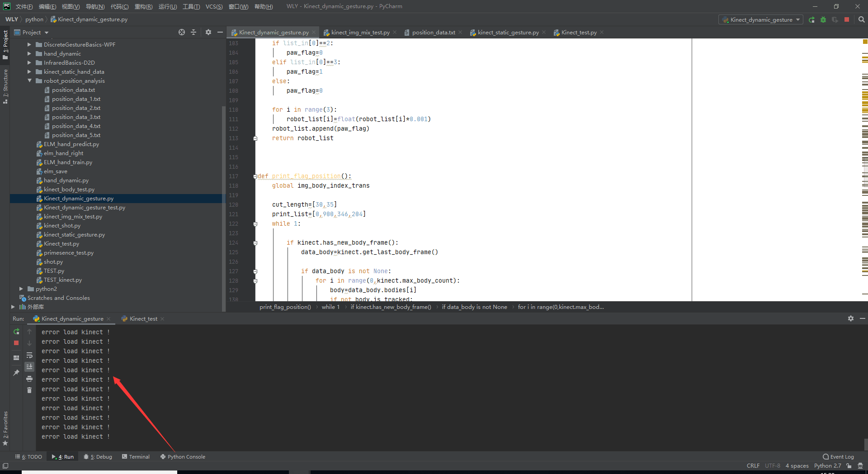868x474 pixels.
Task: Close the Kinect_dynamic_gesture Run tab
Action: coord(108,319)
